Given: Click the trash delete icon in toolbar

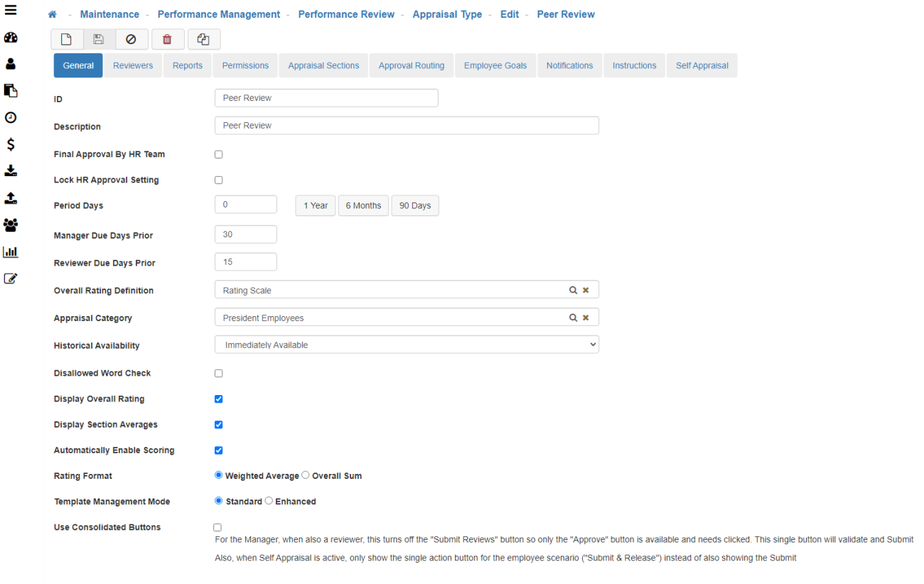Looking at the screenshot, I should [167, 40].
